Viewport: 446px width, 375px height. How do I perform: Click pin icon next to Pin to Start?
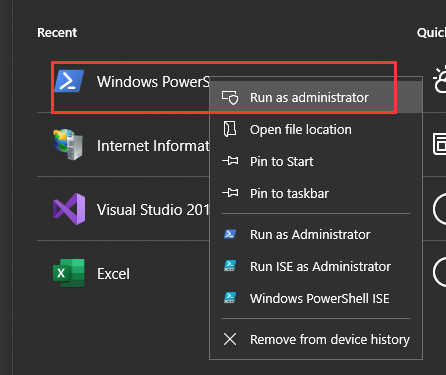230,161
